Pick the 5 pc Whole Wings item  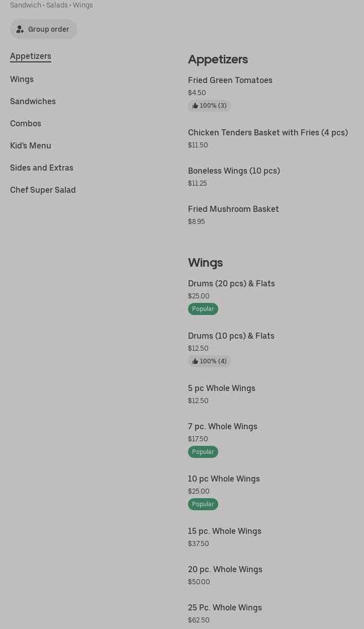(x=222, y=388)
